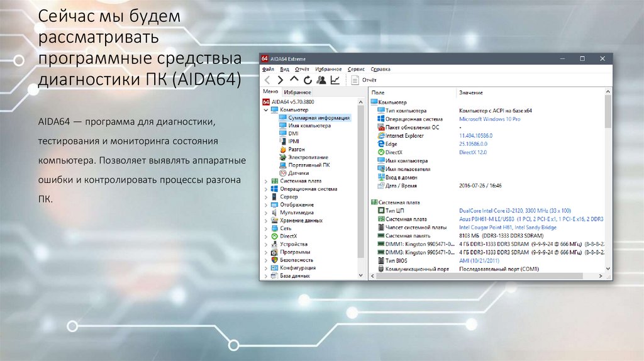Click the Сеть network tree icon
644x361 pixels.
pos(274,228)
